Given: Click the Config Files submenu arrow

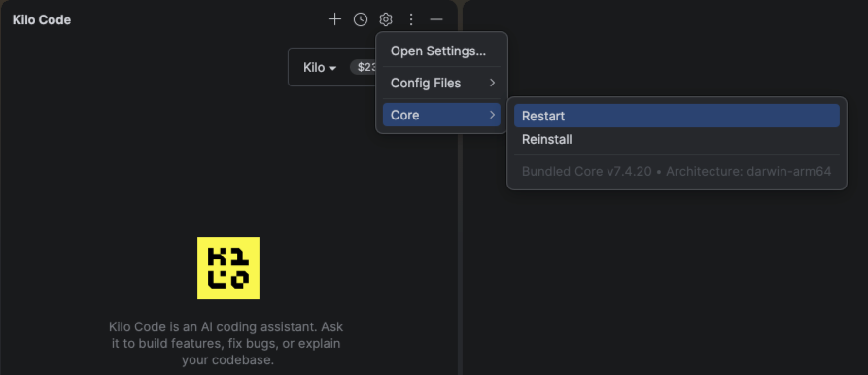Looking at the screenshot, I should [x=492, y=83].
